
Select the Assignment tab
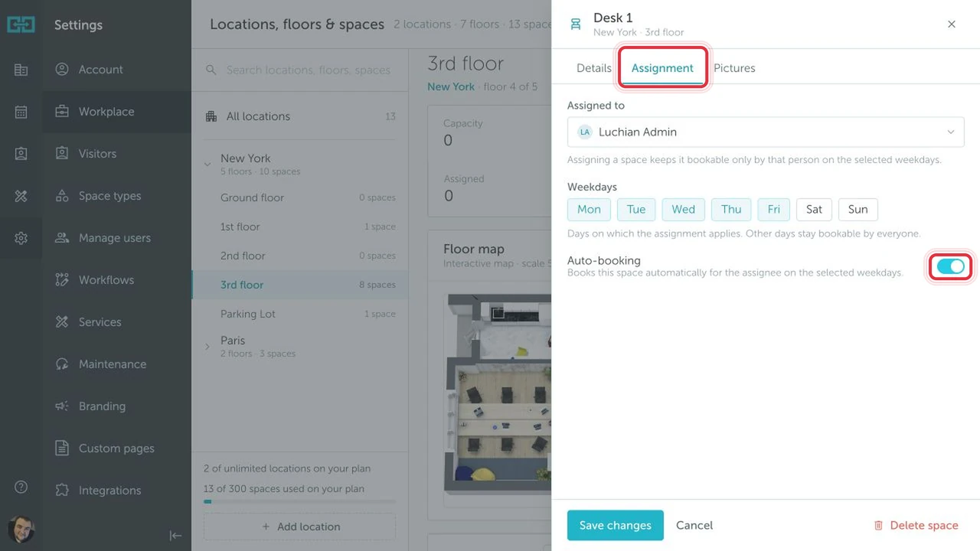(x=662, y=68)
